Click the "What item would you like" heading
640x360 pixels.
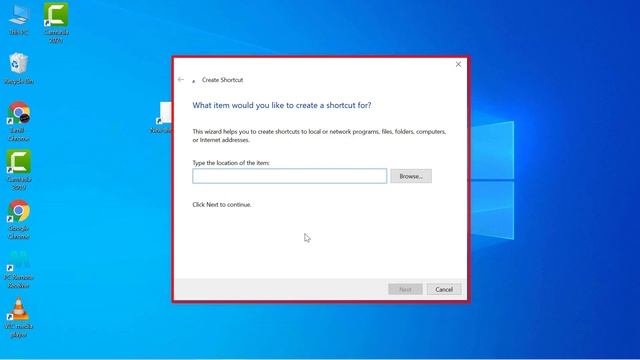click(x=282, y=105)
